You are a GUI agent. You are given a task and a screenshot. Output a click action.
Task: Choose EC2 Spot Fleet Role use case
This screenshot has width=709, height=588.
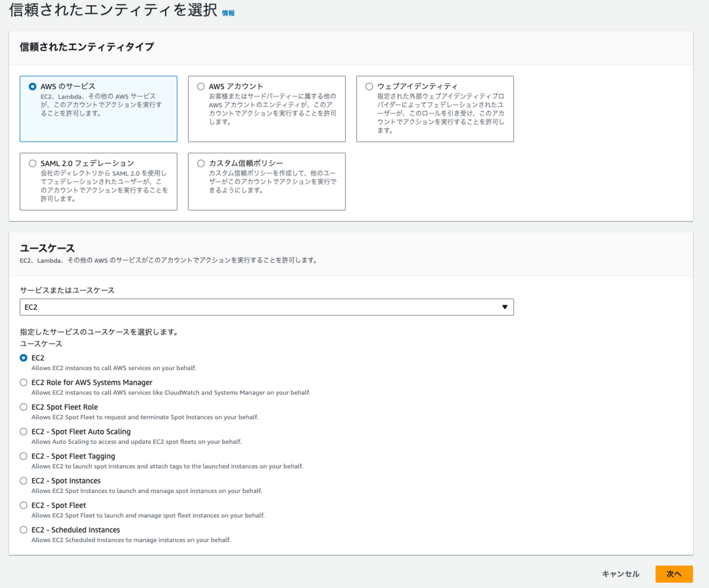coord(24,407)
